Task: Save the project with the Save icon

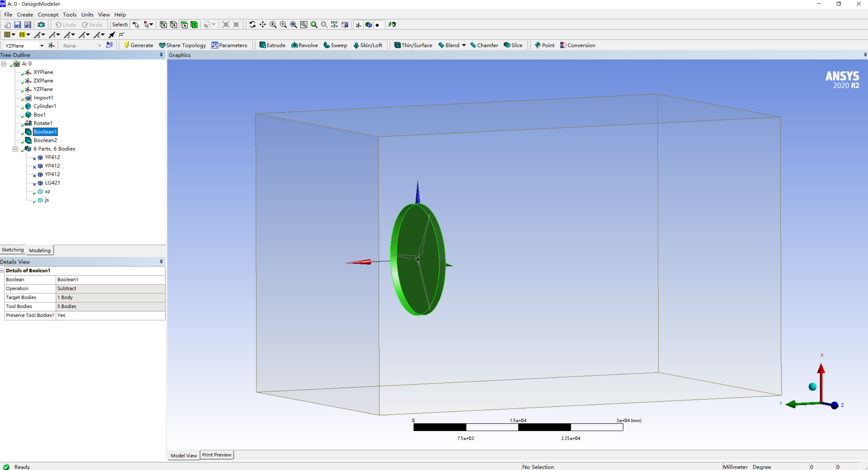Action: point(17,25)
